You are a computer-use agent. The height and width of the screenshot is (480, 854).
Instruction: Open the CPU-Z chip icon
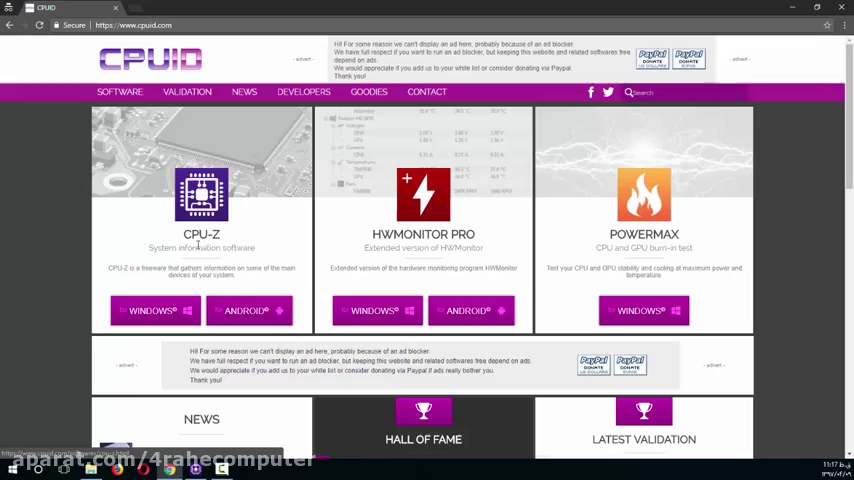[x=202, y=195]
